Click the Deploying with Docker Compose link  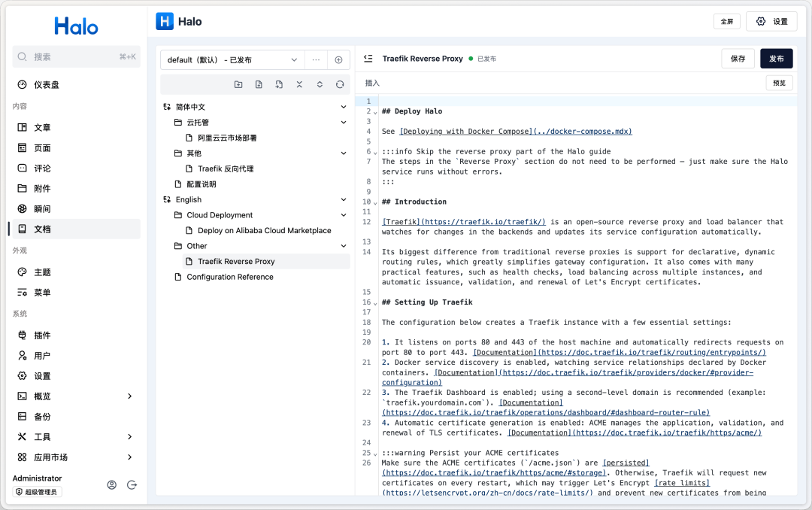[x=516, y=132]
